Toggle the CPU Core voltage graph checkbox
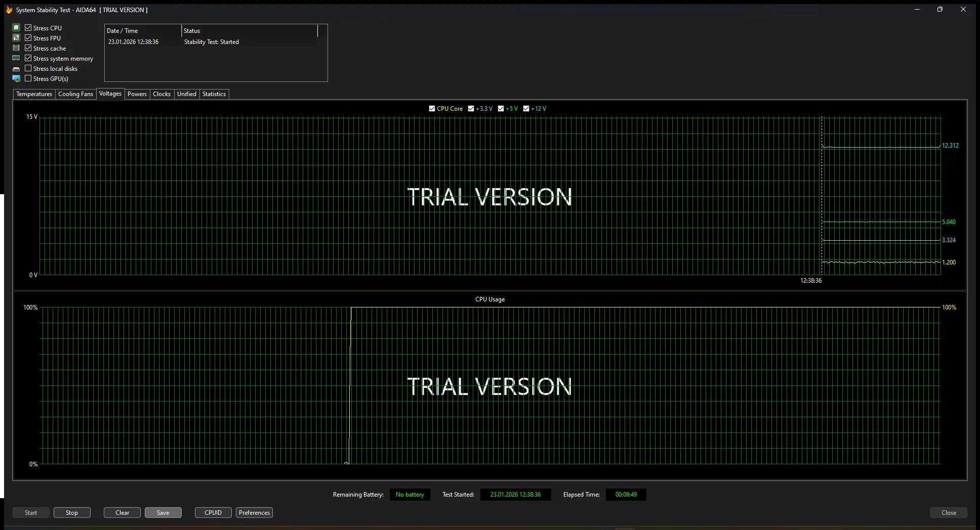The width and height of the screenshot is (980, 530). (432, 109)
